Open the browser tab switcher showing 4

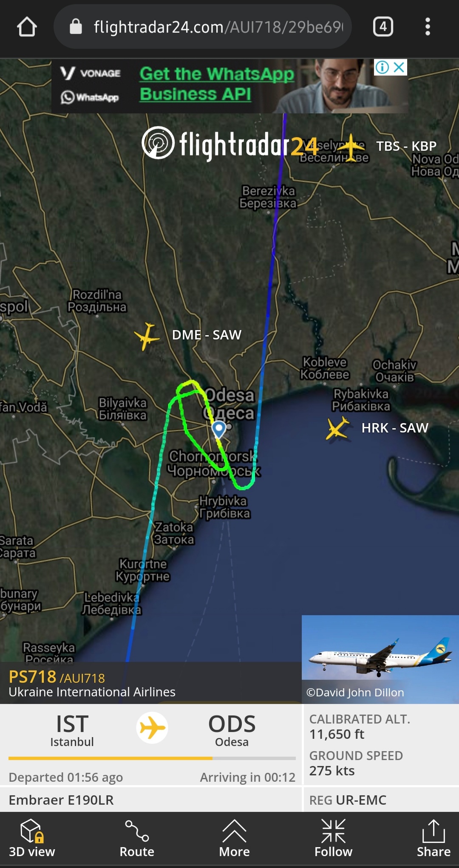(383, 27)
